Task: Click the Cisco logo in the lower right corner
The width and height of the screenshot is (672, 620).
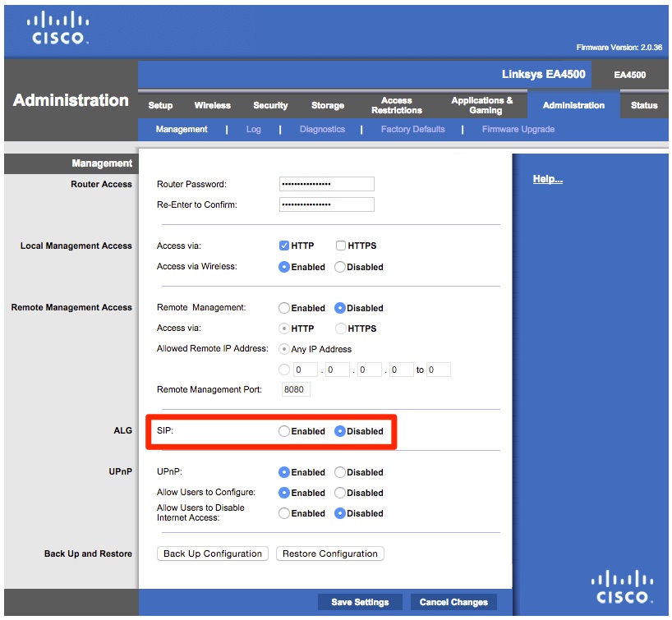Action: pyautogui.click(x=622, y=586)
